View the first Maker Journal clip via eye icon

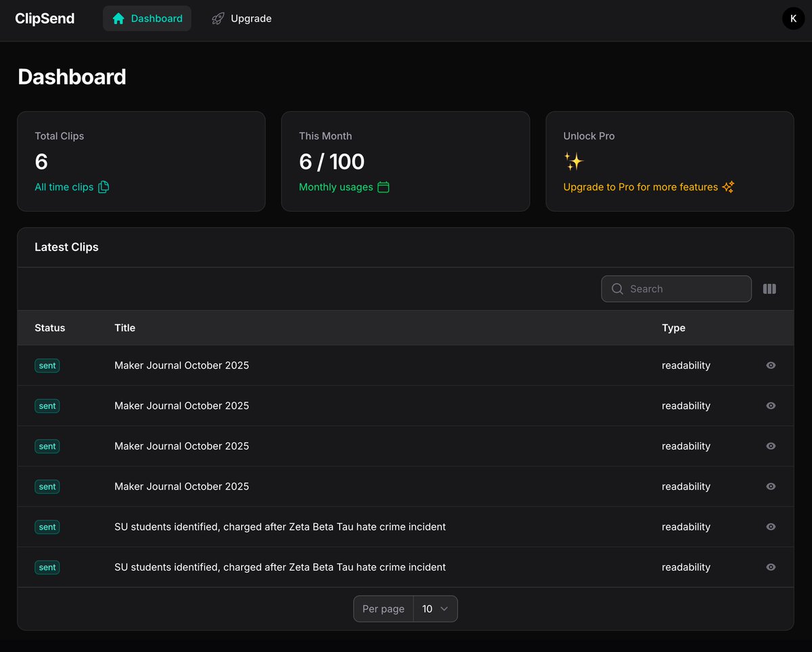(771, 365)
